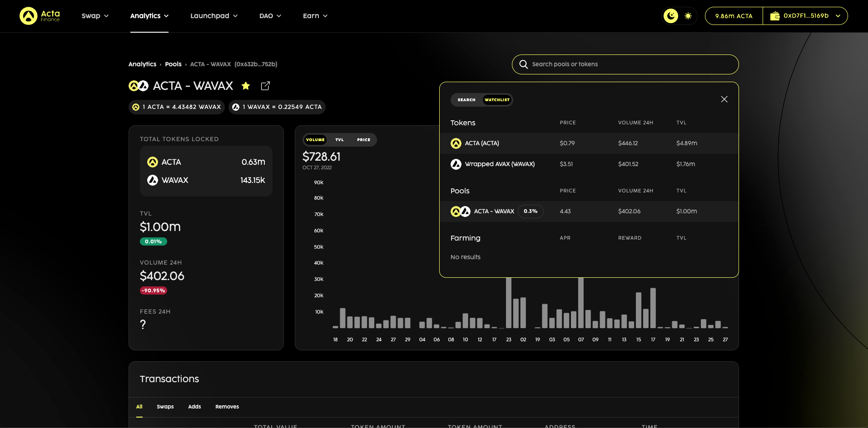Expand the Launchpad menu
Screen dimensions: 868x428
tap(214, 16)
